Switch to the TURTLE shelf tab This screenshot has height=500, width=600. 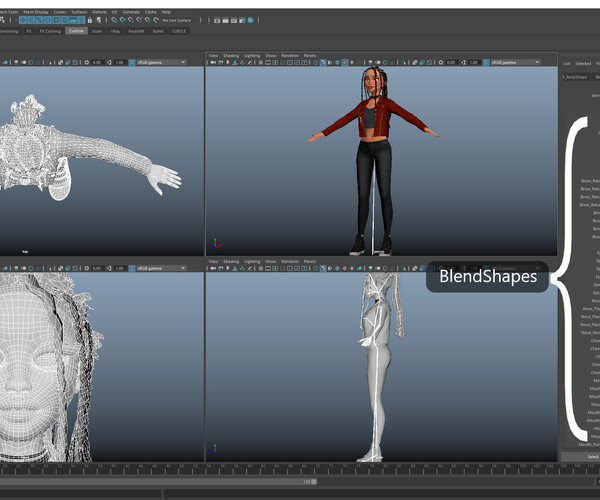[x=179, y=31]
